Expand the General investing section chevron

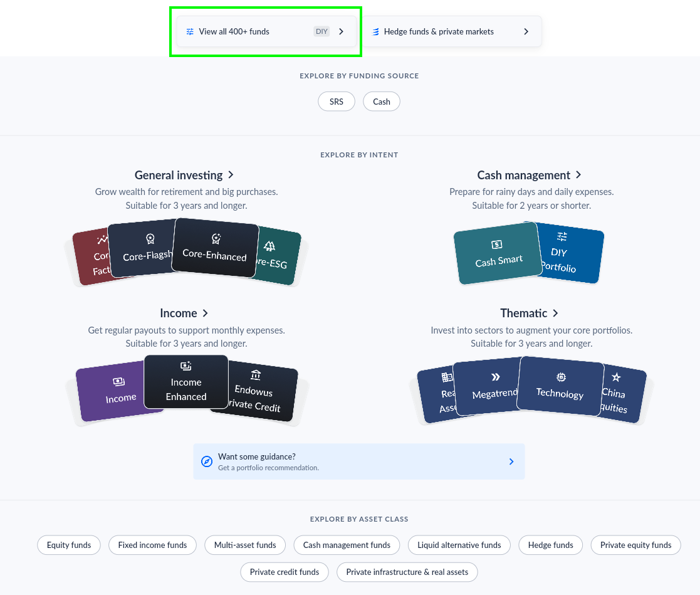pyautogui.click(x=231, y=175)
